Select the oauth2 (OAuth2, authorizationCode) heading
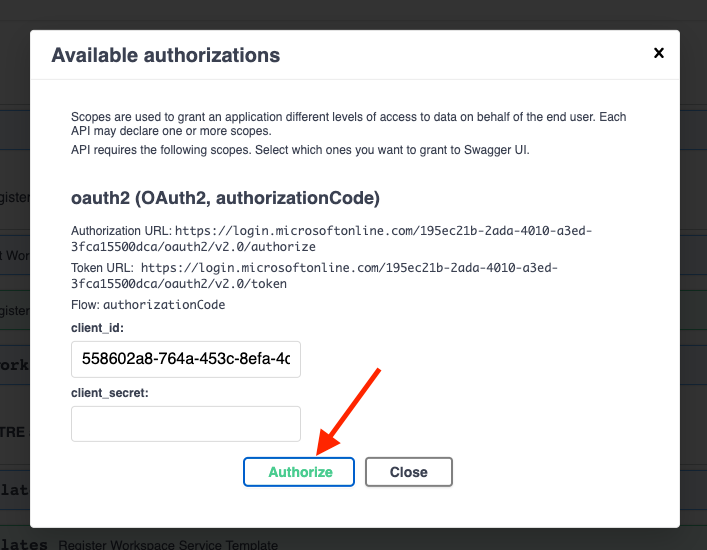The image size is (707, 550). point(225,198)
